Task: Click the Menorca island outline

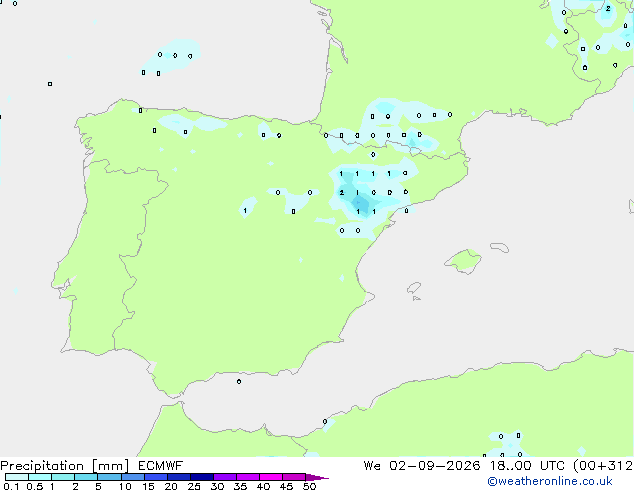Action: pos(500,247)
